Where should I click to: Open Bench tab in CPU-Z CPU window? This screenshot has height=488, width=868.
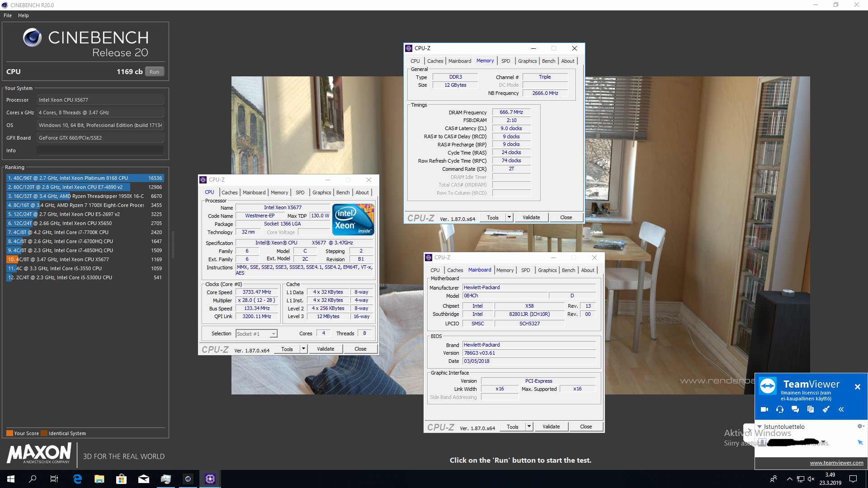pyautogui.click(x=343, y=192)
